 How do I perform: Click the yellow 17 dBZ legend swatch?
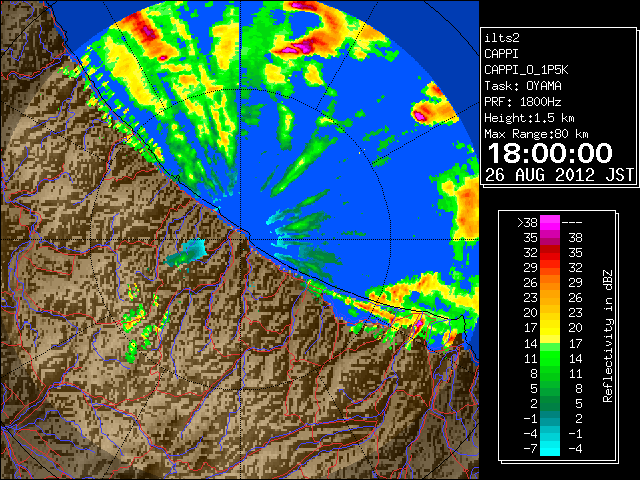[550, 328]
